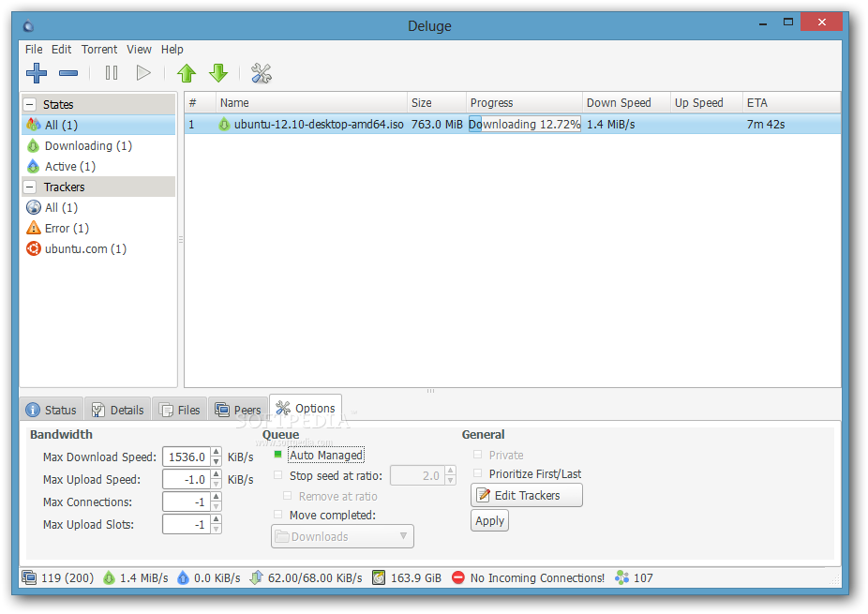
Task: Click the Max Download Speed input field
Action: click(x=187, y=457)
